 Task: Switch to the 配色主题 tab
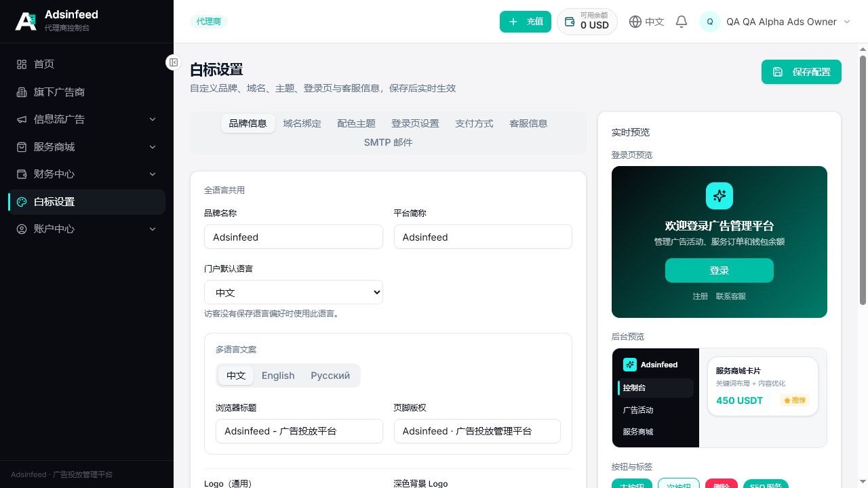357,123
